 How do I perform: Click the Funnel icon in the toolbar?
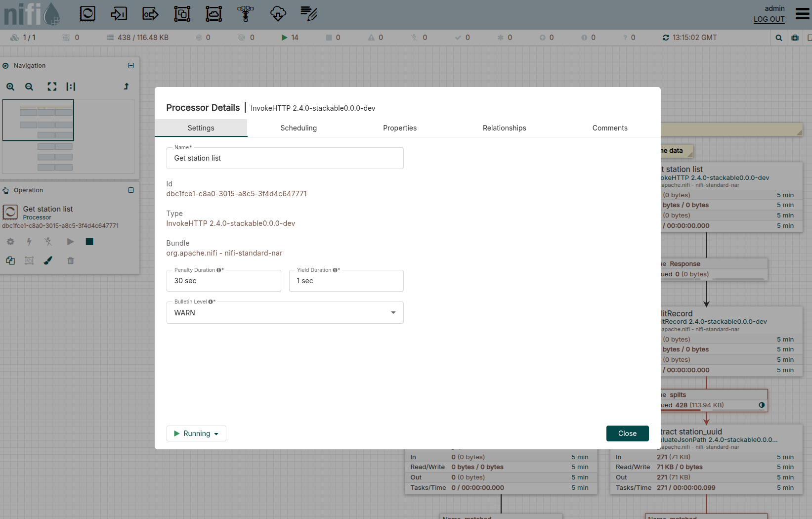(x=245, y=14)
